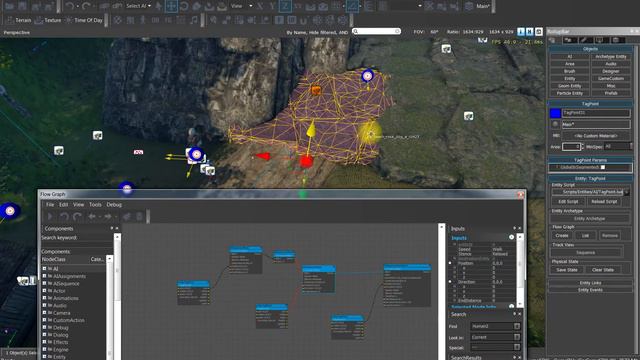640x360 pixels.
Task: Open Flow Graph Edit menu
Action: pos(64,204)
